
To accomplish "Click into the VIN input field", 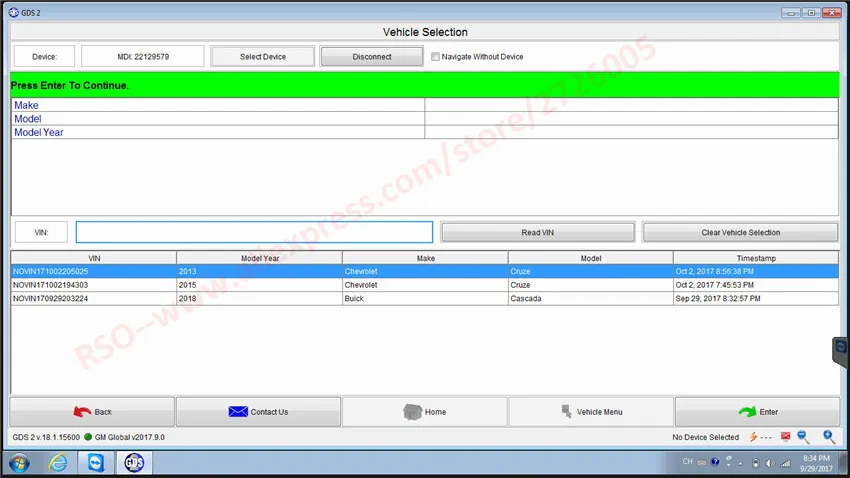I will coord(254,232).
